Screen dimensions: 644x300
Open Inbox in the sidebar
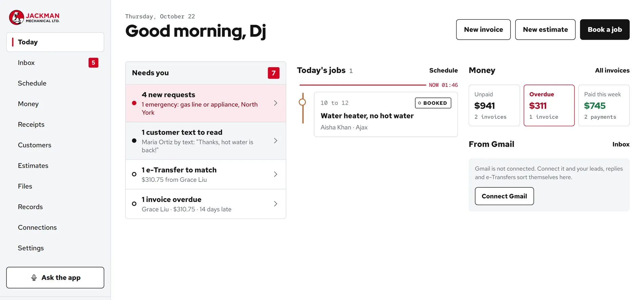coord(55,63)
